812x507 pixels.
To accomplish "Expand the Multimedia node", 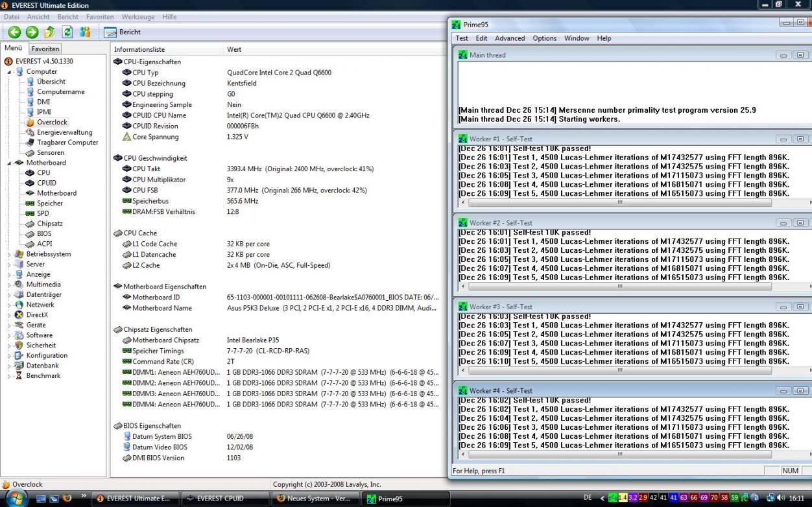I will coord(9,285).
